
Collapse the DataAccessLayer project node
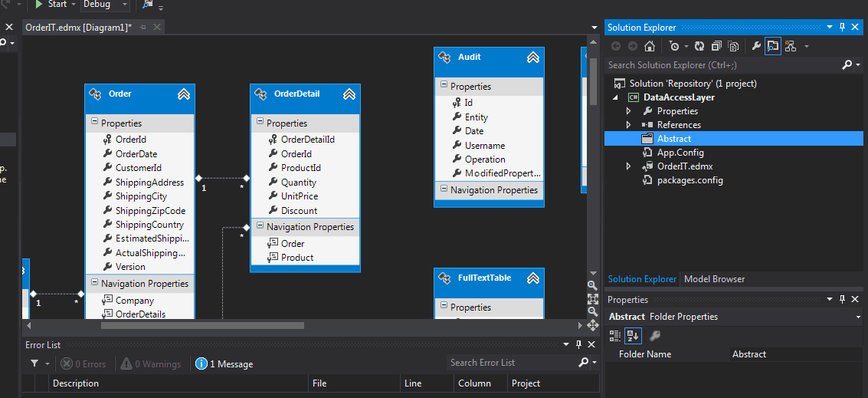click(615, 97)
